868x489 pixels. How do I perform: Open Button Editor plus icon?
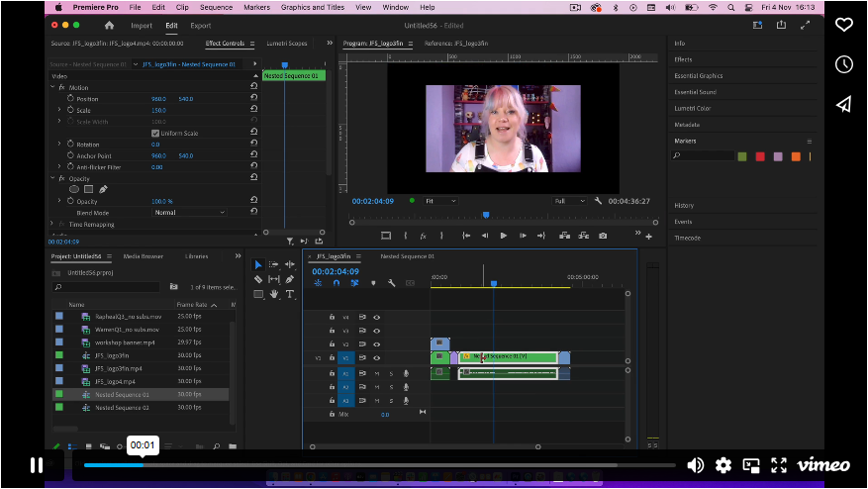click(x=649, y=237)
